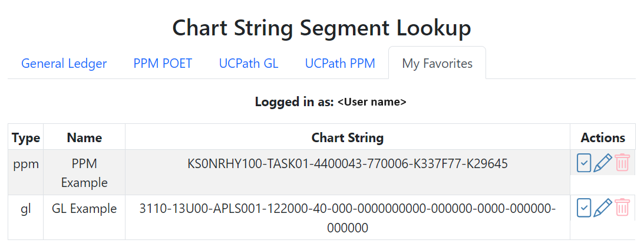Click the Chart String column header

tap(347, 137)
